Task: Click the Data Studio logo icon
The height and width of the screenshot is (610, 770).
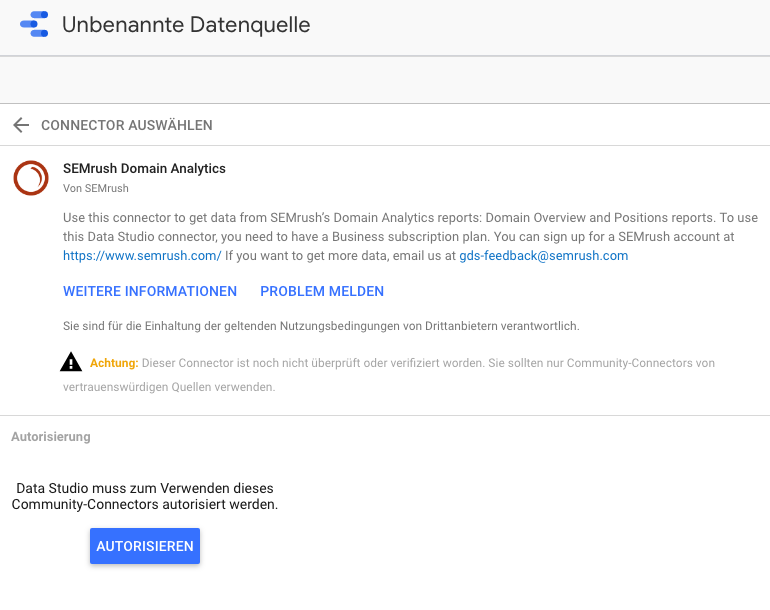Action: coord(34,24)
